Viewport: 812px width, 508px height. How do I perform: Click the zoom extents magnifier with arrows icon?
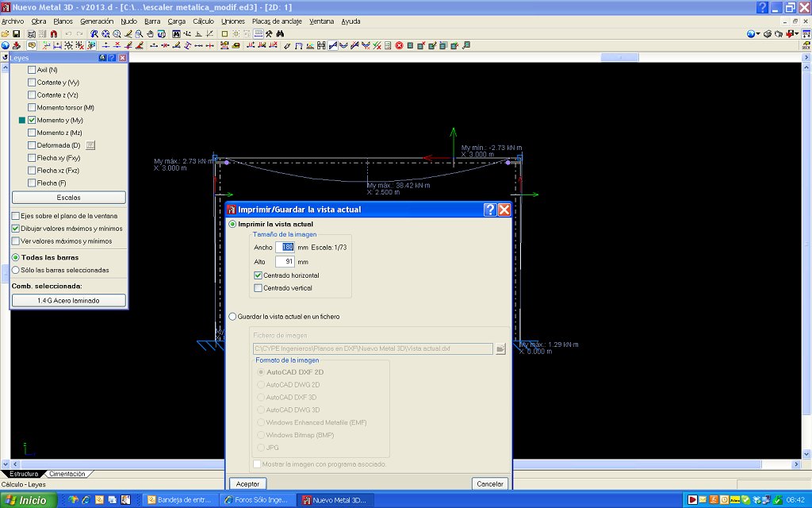[105, 33]
